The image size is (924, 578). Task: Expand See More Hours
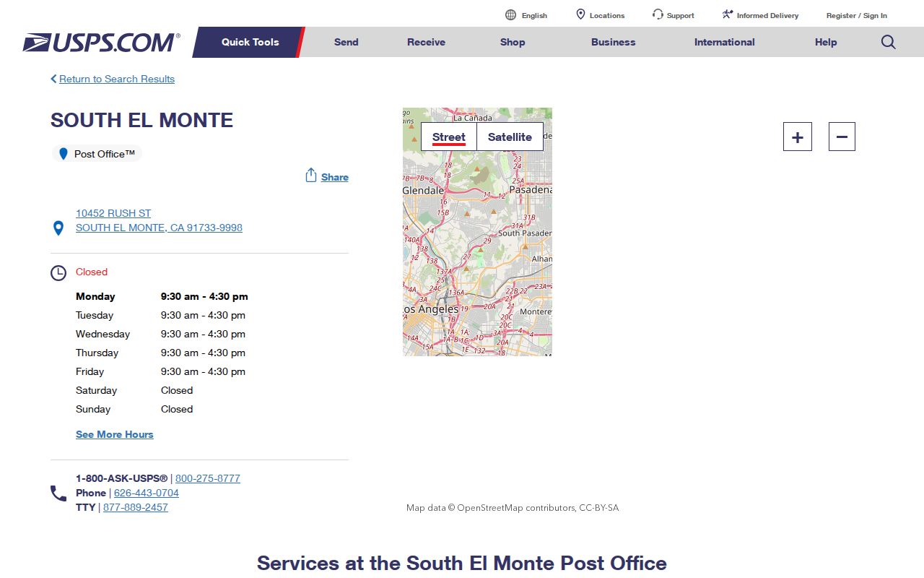click(x=115, y=434)
